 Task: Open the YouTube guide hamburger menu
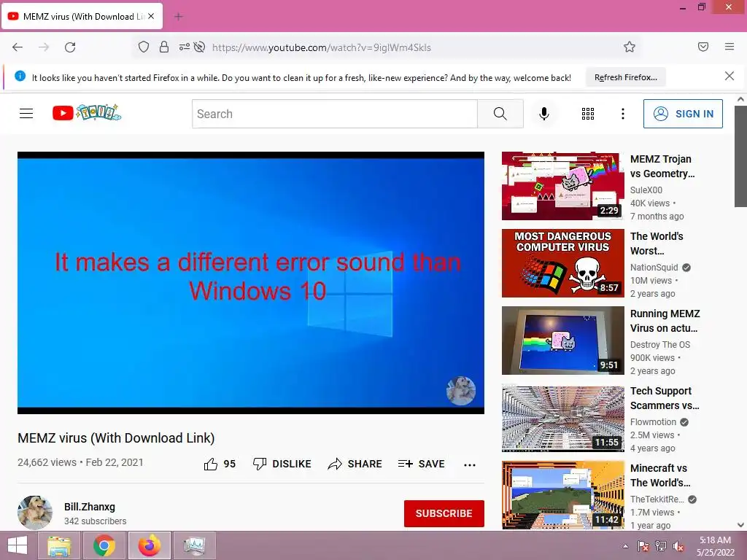(26, 113)
